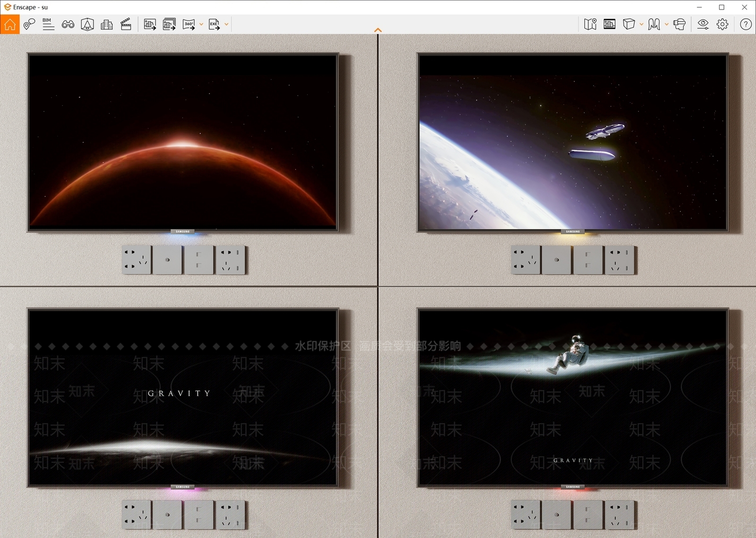Click the orange Home icon

pyautogui.click(x=10, y=24)
